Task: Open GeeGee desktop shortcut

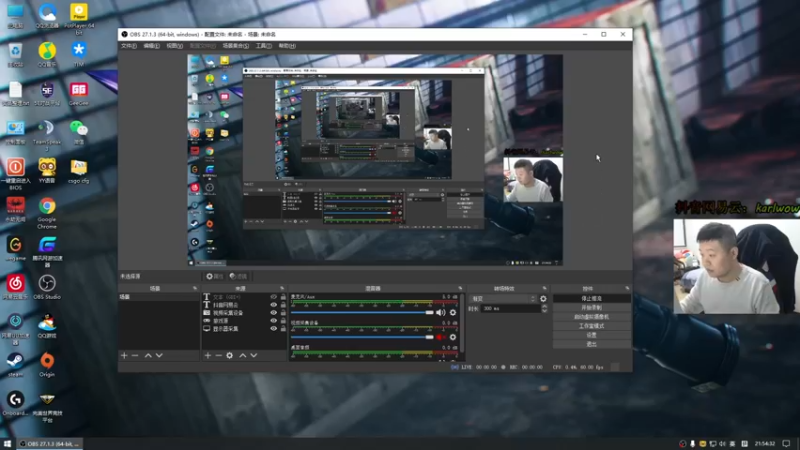Action: tap(79, 93)
